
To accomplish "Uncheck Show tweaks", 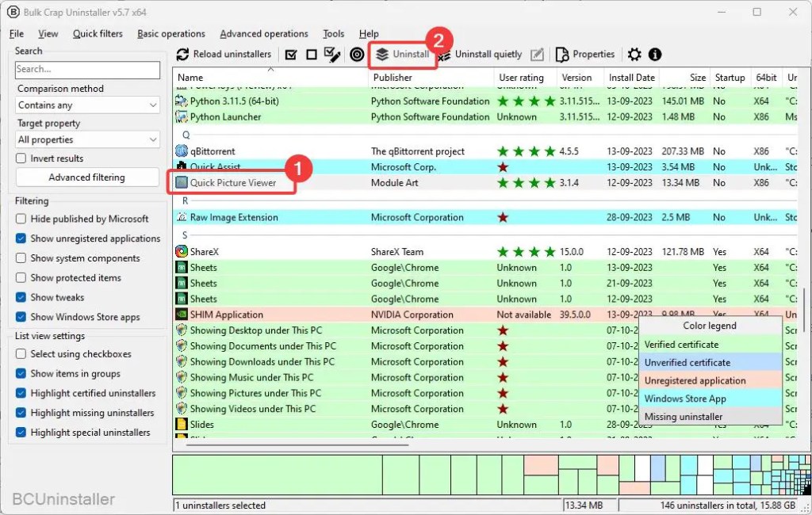I will [21, 298].
